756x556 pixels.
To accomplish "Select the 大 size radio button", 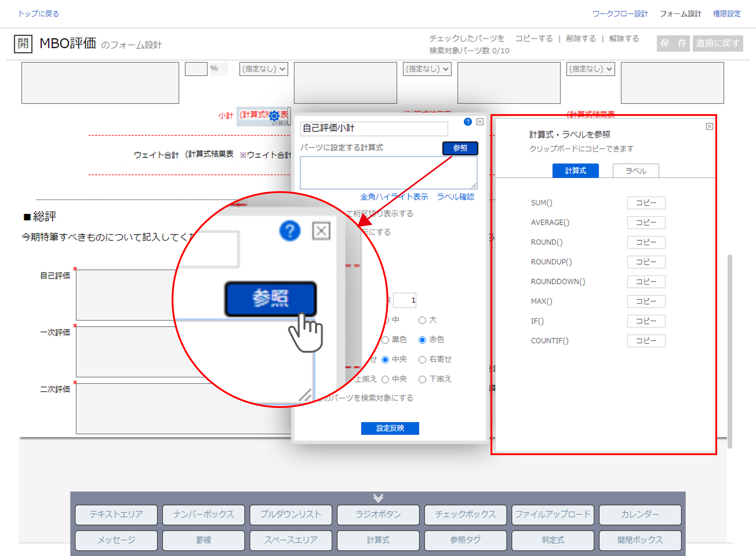I will tap(422, 320).
